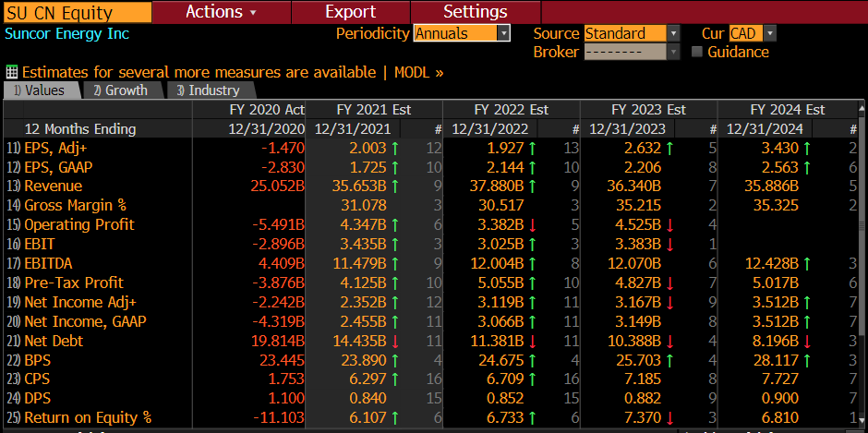The image size is (868, 433).
Task: Click green up arrow beside FY 2022 Revenue 37.880B
Action: (x=532, y=186)
